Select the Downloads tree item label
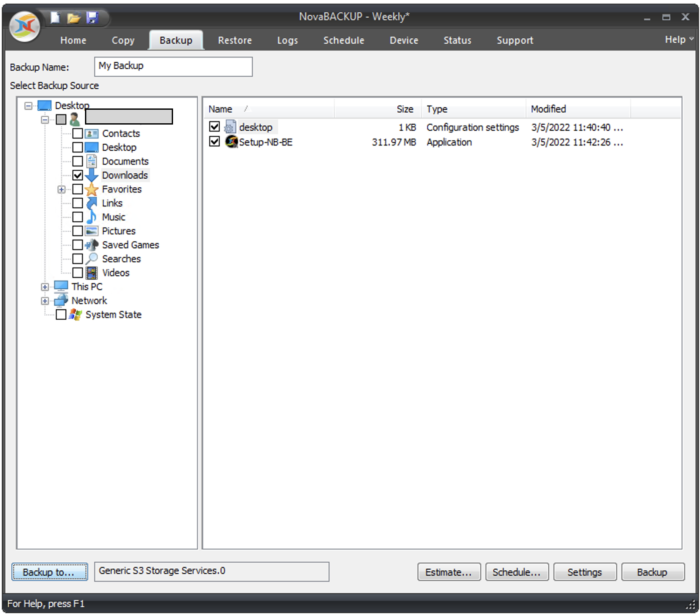 (x=125, y=175)
